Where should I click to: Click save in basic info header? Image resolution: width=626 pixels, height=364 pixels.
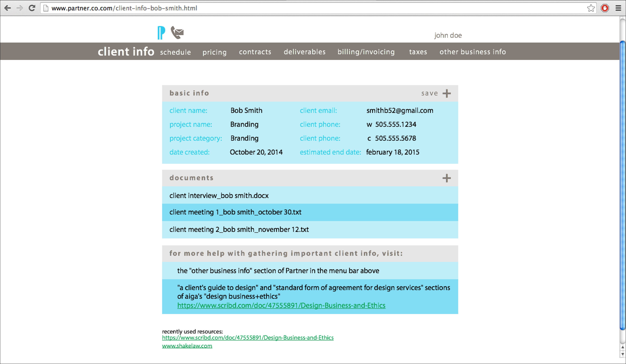(430, 93)
